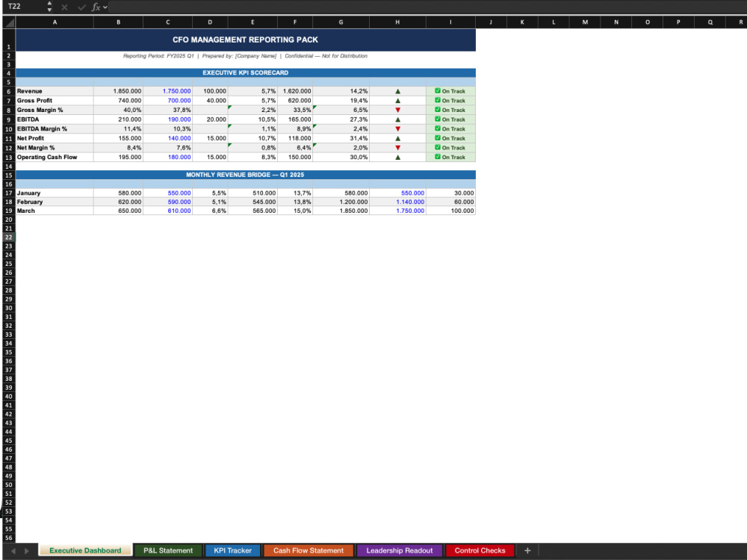The width and height of the screenshot is (747, 560).
Task: Click the green up triangle in the Revenue row
Action: coord(398,91)
